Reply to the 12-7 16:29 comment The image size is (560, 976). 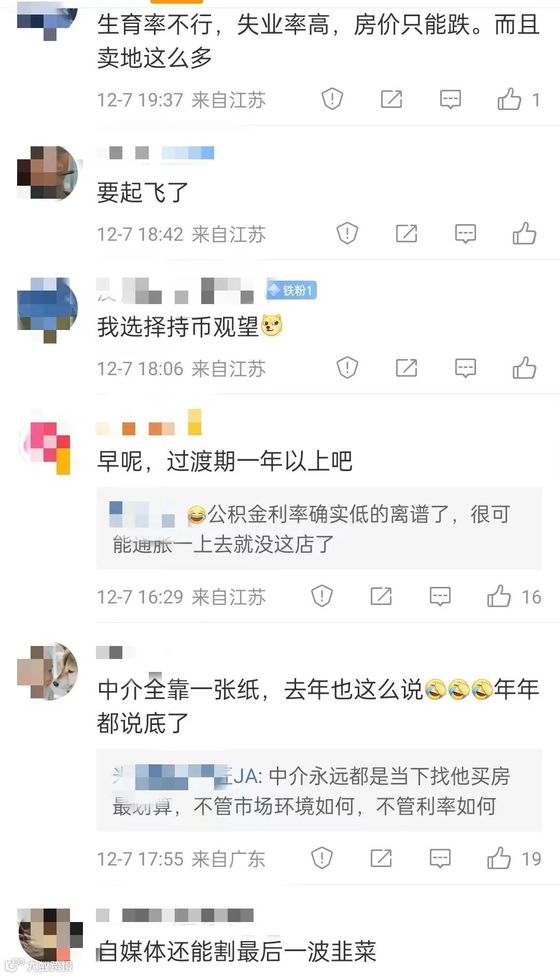point(440,597)
